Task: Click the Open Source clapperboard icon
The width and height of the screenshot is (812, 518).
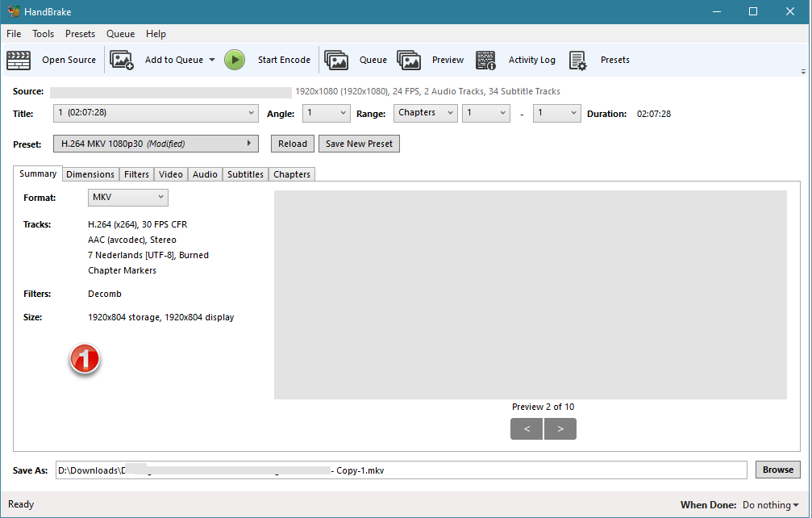Action: (19, 60)
